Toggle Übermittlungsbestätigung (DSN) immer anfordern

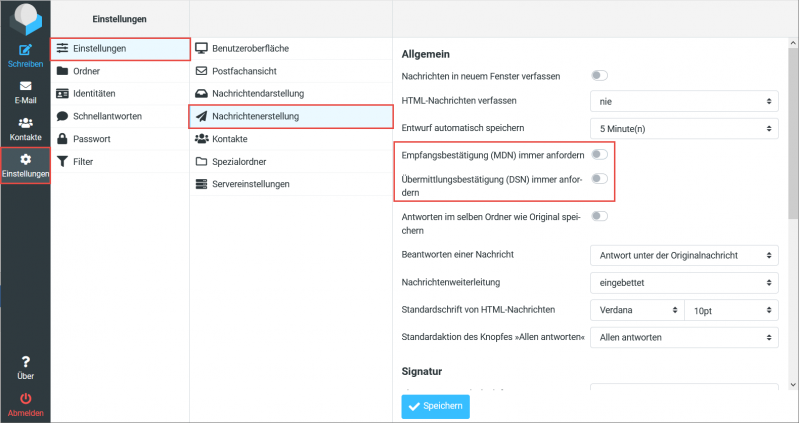point(599,178)
